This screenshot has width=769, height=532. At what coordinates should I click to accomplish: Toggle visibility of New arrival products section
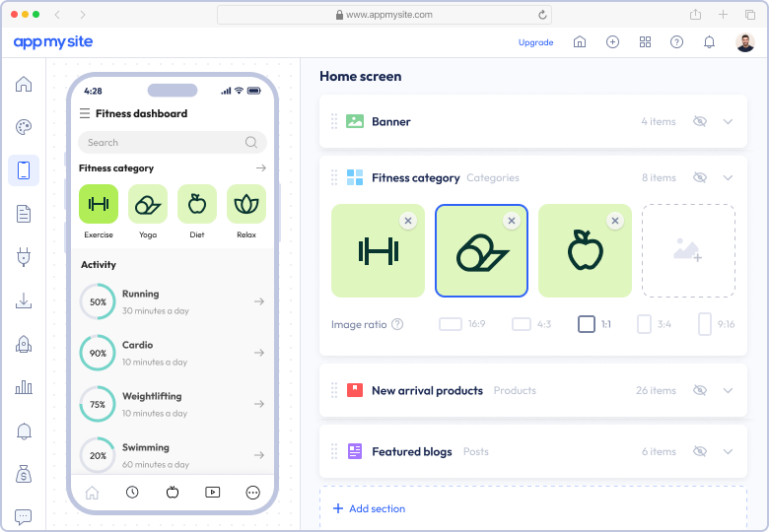point(700,390)
